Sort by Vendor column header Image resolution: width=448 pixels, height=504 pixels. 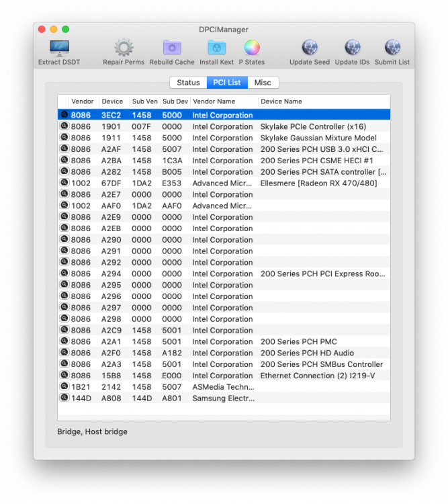83,101
